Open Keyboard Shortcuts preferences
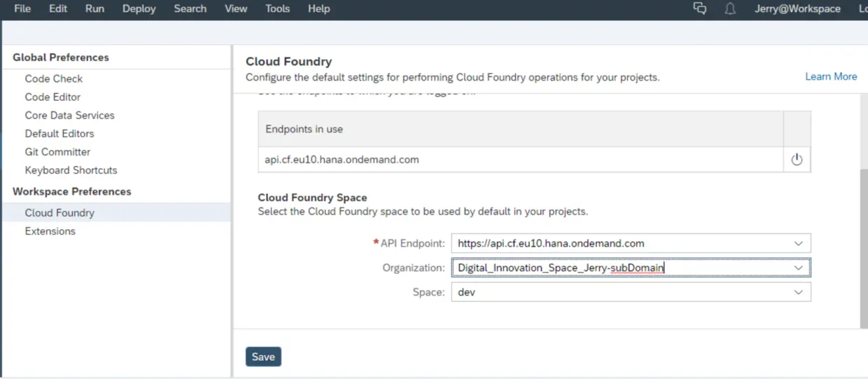The width and height of the screenshot is (868, 379). [71, 170]
